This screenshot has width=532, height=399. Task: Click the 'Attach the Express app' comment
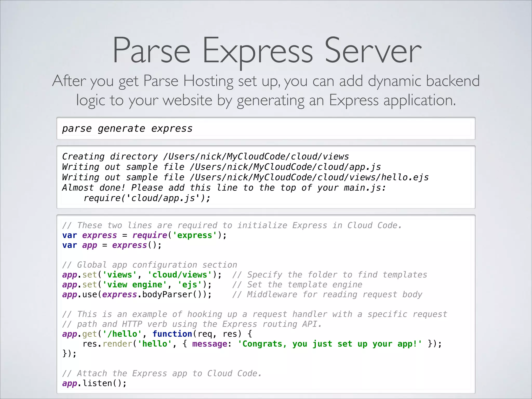click(162, 374)
